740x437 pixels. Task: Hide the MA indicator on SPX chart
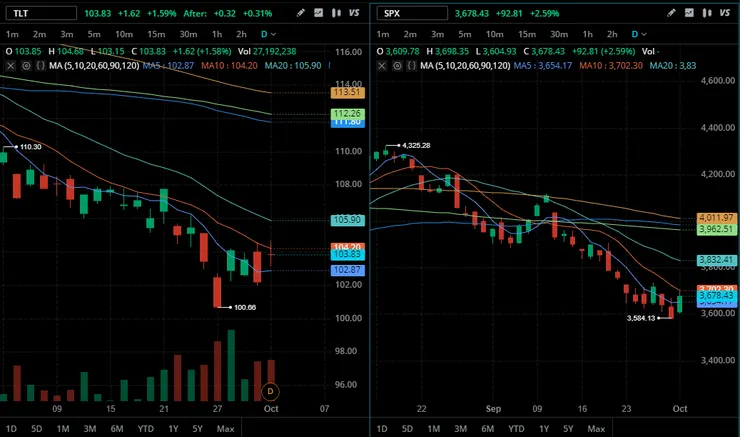[397, 66]
